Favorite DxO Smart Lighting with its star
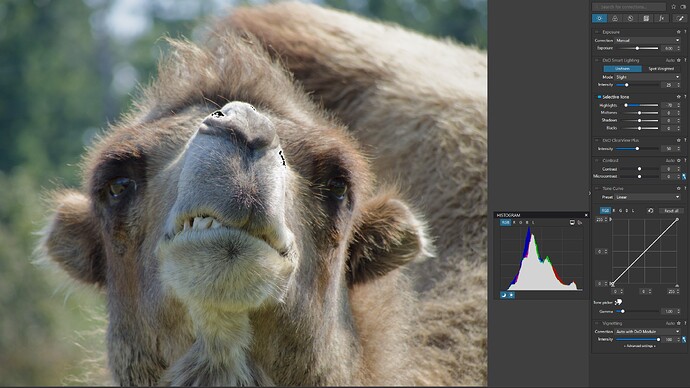 point(679,60)
